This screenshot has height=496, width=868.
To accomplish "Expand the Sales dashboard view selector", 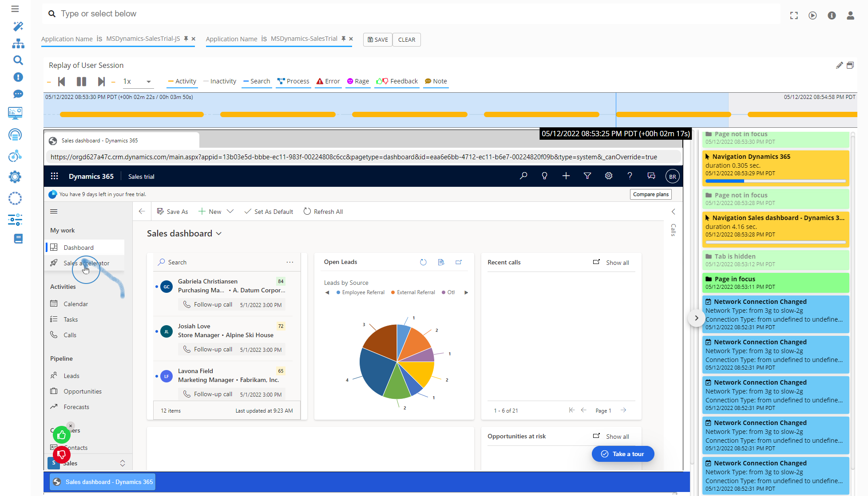I will [218, 233].
